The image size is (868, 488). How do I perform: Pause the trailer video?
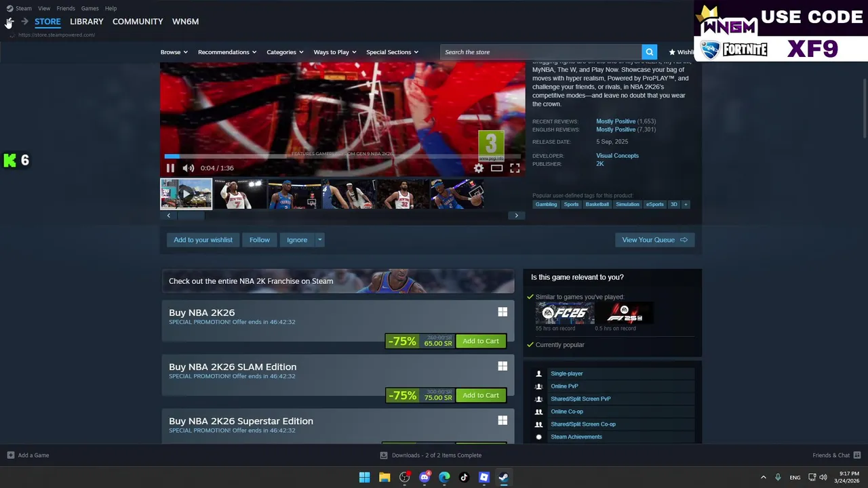point(170,168)
